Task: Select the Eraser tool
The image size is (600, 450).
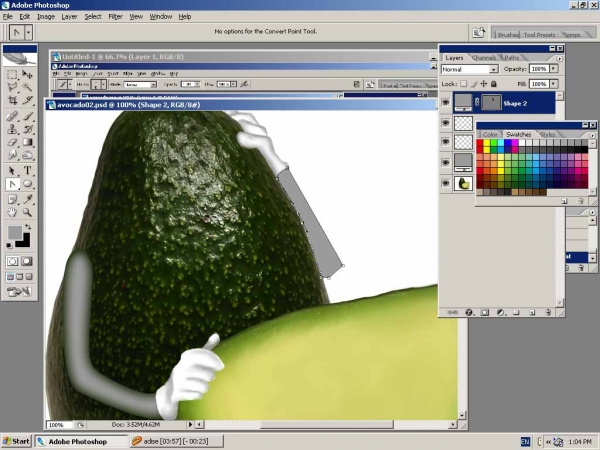Action: pos(12,142)
